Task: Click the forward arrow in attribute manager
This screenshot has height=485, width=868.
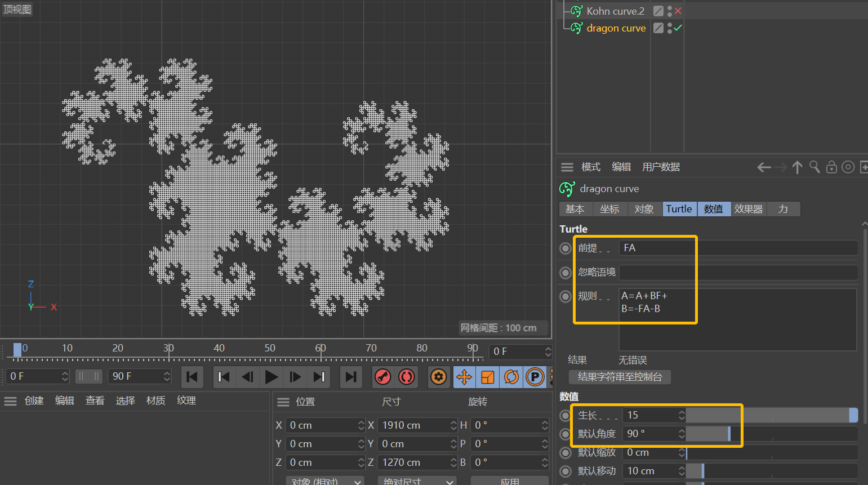Action: 781,167
